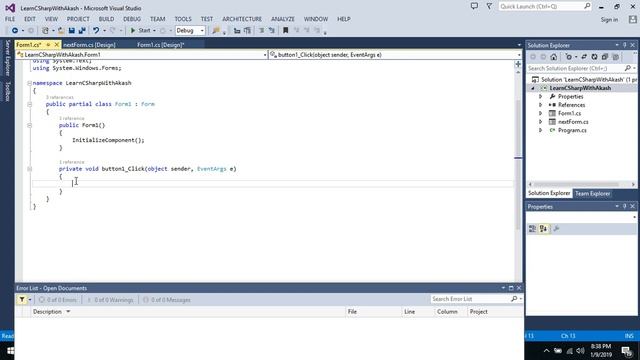The height and width of the screenshot is (360, 640).
Task: Click the Home icon in Solution Explorer
Action: 553,57
